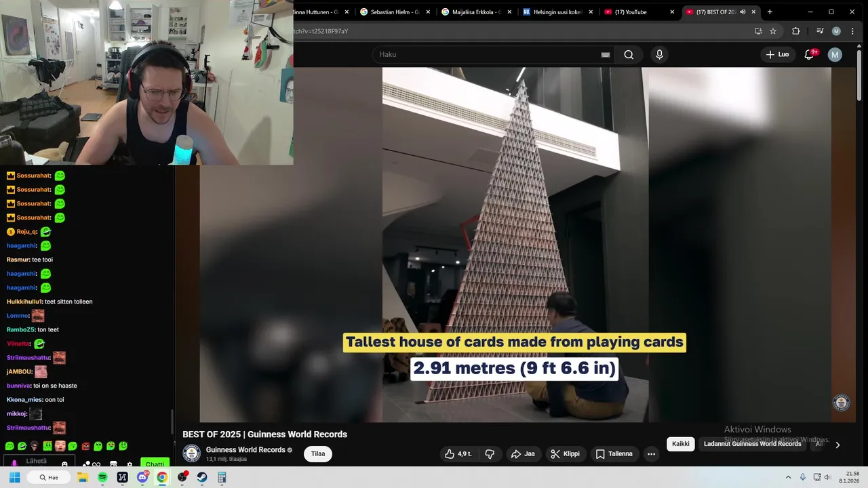Open Chrome media control icon

[x=820, y=31]
